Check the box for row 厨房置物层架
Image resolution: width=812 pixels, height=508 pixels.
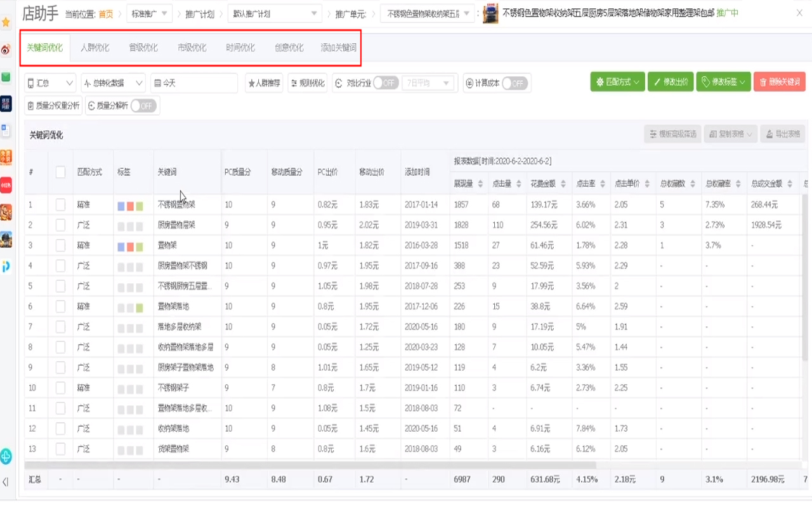tap(60, 225)
